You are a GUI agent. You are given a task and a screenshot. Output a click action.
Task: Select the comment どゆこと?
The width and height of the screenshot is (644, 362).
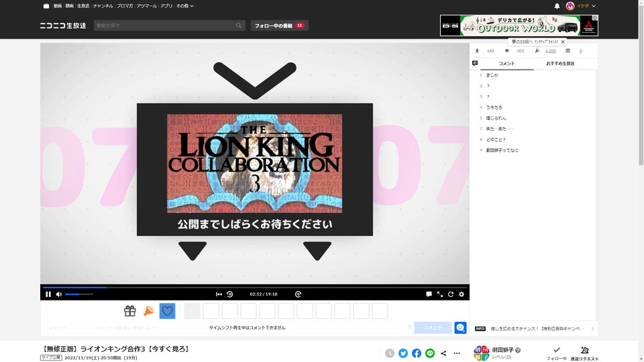[x=496, y=139]
